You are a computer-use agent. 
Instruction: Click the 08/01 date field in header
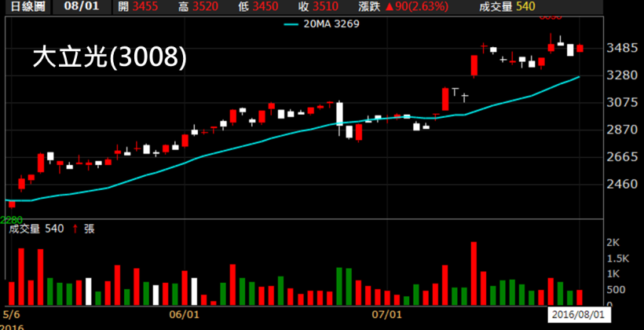[x=82, y=6]
